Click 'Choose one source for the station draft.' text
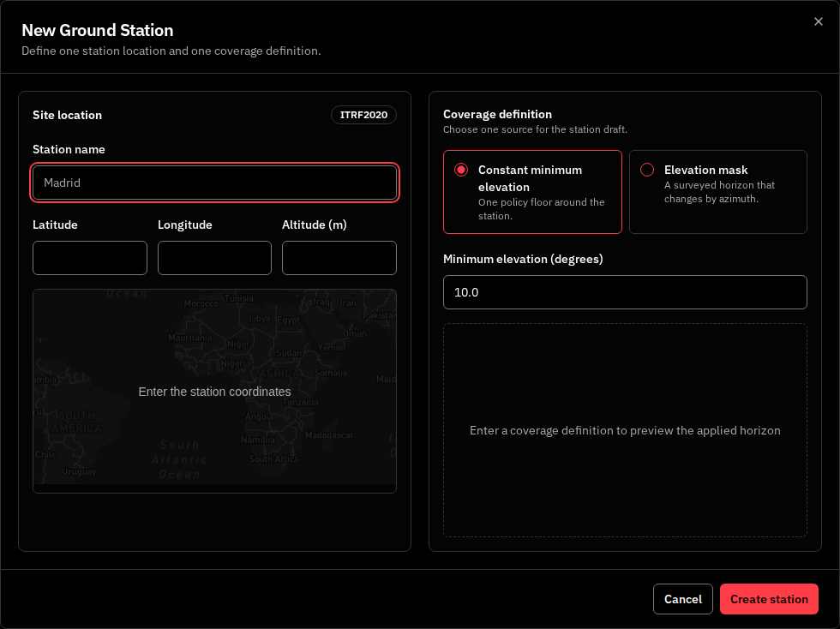The height and width of the screenshot is (629, 840). point(535,129)
